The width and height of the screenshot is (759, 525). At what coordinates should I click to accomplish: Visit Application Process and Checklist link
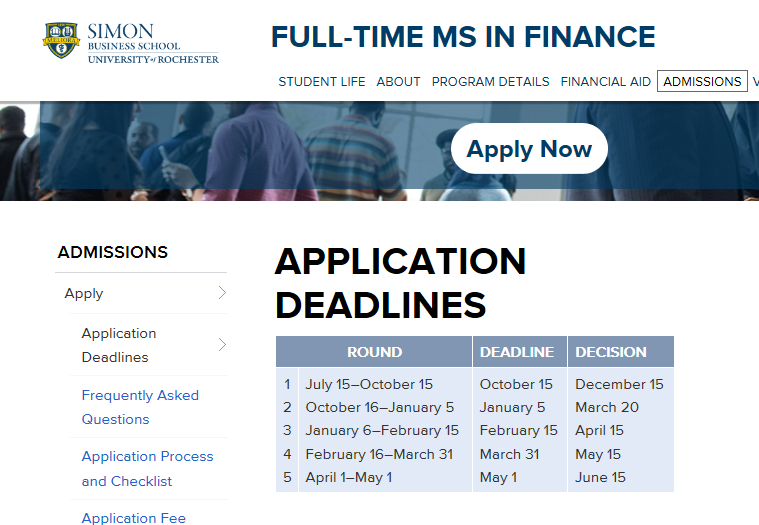pyautogui.click(x=147, y=468)
